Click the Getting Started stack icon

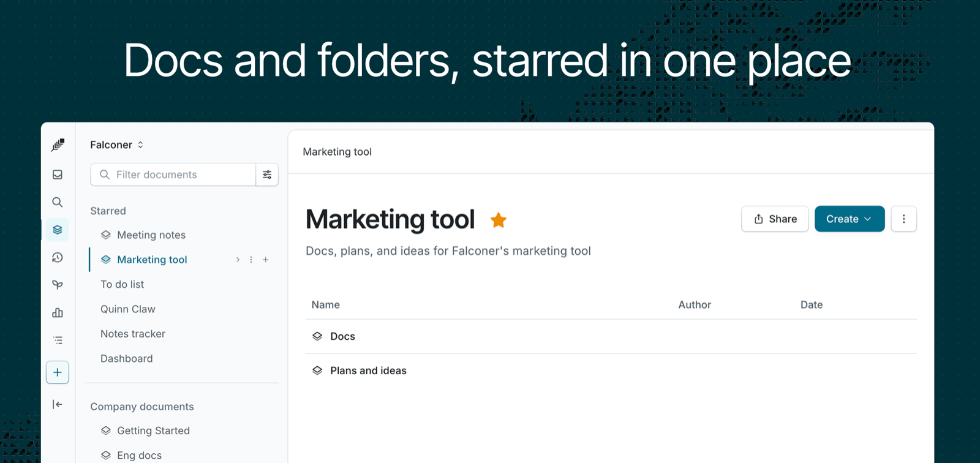pyautogui.click(x=106, y=431)
